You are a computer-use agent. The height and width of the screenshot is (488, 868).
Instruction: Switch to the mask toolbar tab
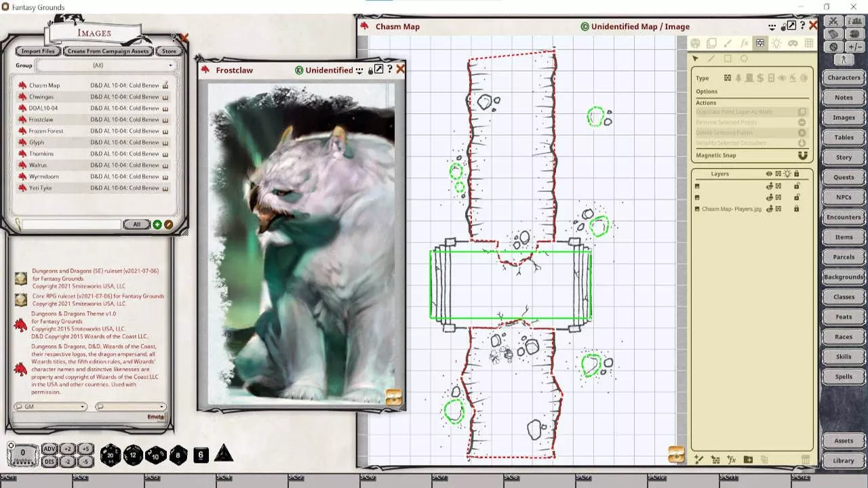[793, 43]
